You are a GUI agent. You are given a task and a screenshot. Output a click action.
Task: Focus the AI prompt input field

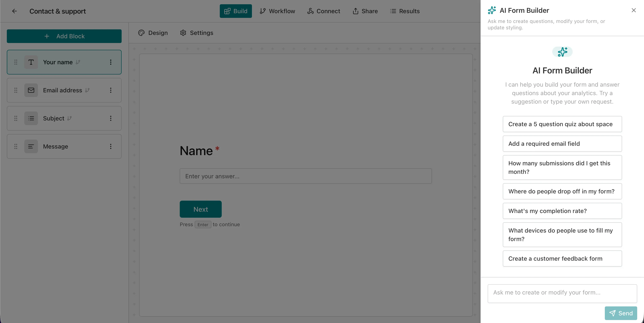pos(562,293)
